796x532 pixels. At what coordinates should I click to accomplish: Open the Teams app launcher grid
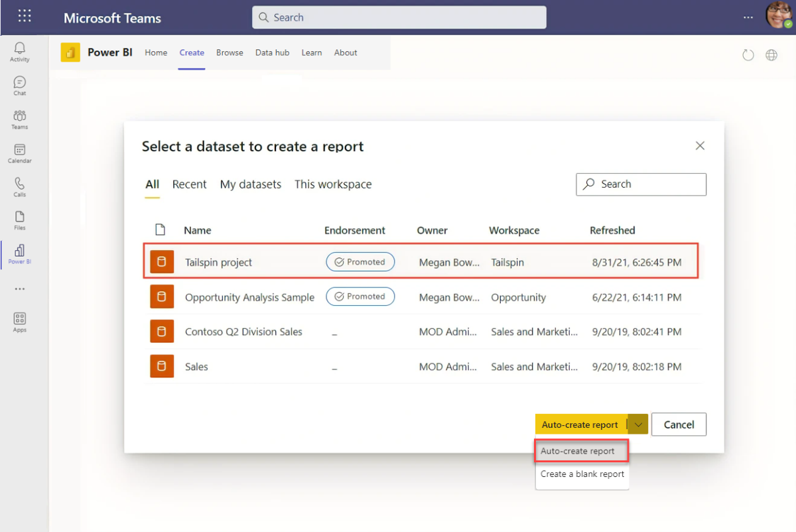25,17
